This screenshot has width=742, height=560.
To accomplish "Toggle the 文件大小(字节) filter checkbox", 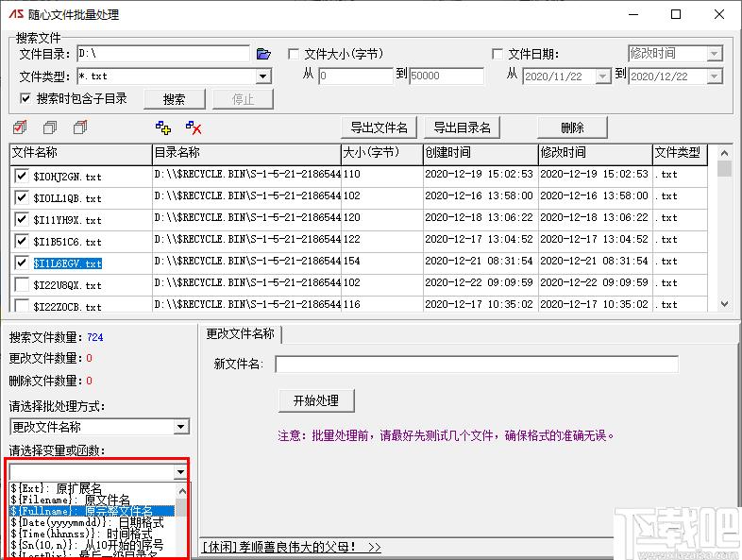I will [294, 54].
